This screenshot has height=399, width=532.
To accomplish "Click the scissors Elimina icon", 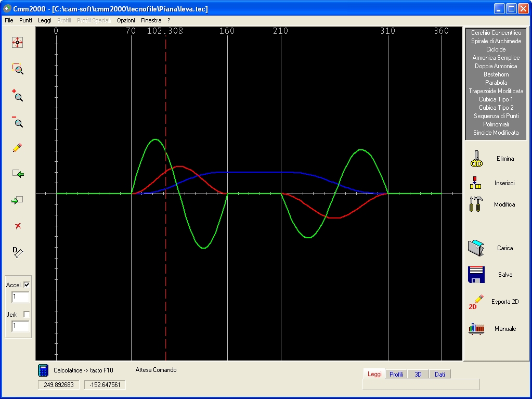I will (x=476, y=159).
